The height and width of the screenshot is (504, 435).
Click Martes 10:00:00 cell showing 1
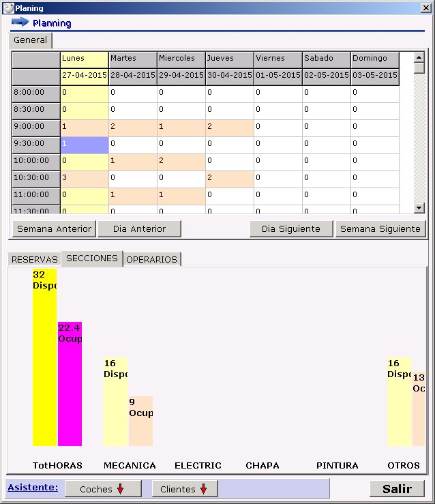(x=133, y=162)
